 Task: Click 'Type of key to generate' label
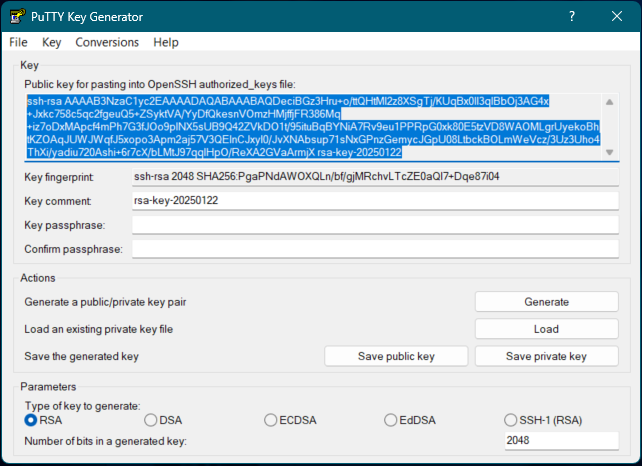(83, 406)
